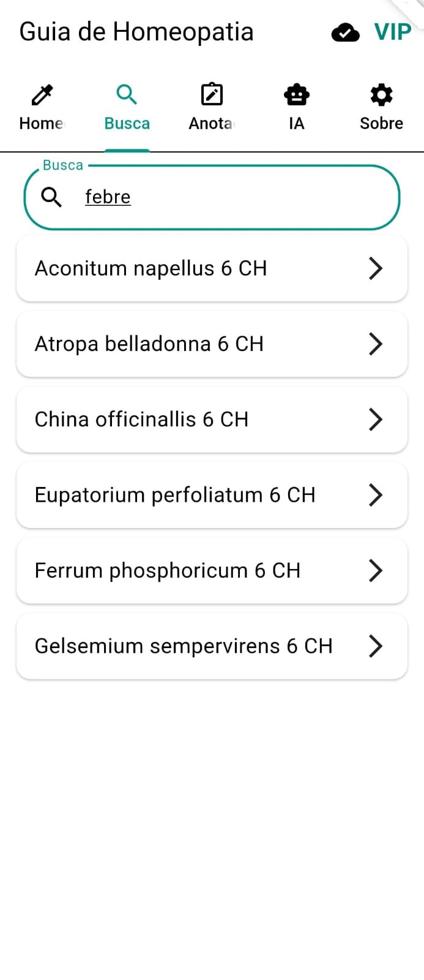Open Atropa belladonna 6 CH result
Screen dimensions: 424x980
[x=212, y=344]
